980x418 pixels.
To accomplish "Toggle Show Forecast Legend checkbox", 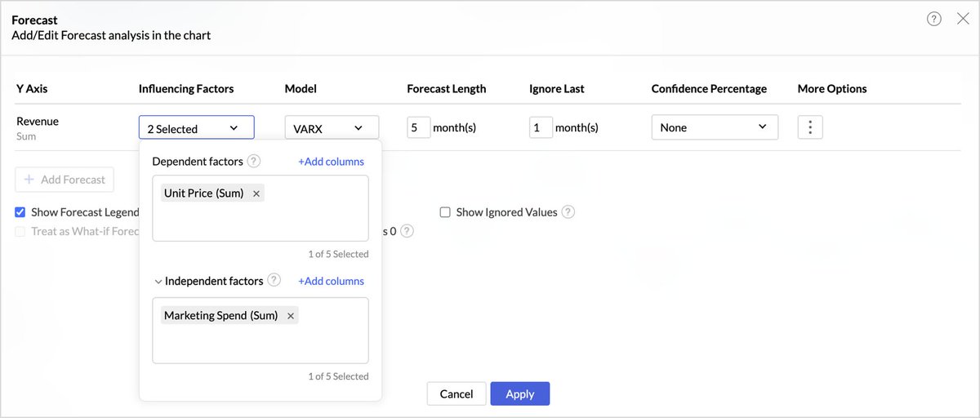I will [20, 212].
